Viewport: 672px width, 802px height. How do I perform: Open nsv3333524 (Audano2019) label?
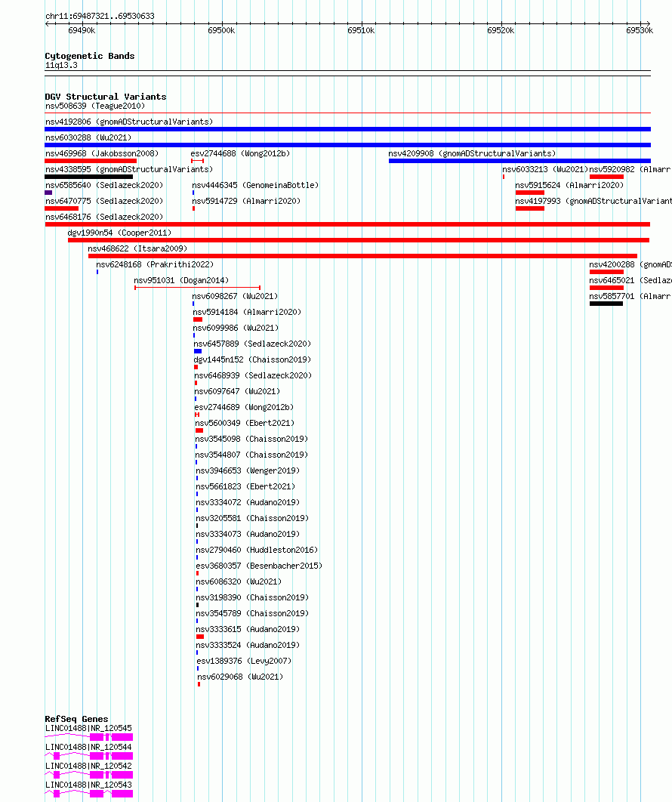248,645
